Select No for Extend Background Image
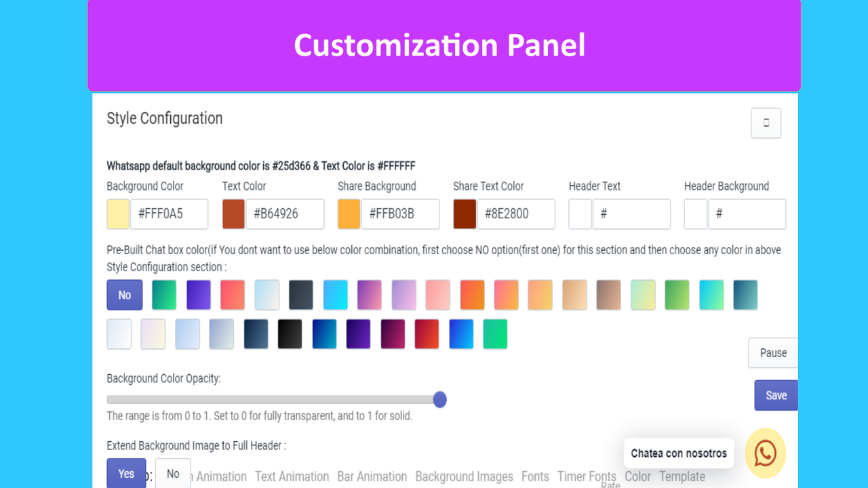This screenshot has width=868, height=488. point(173,473)
